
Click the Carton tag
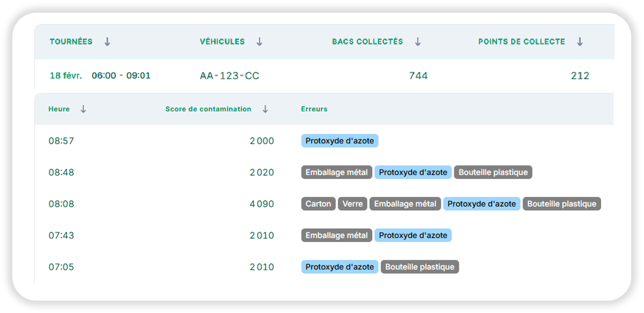coord(318,204)
